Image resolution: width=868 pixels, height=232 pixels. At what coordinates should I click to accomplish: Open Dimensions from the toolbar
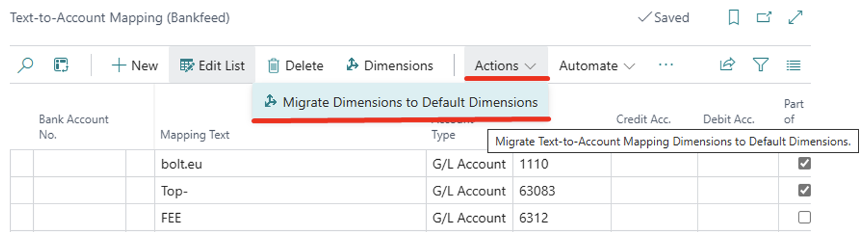click(390, 66)
